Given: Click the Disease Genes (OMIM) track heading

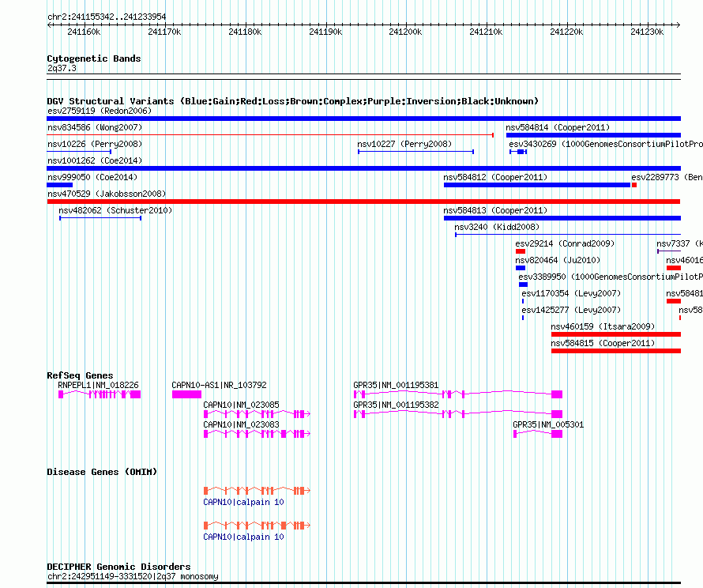Looking at the screenshot, I should click(102, 472).
